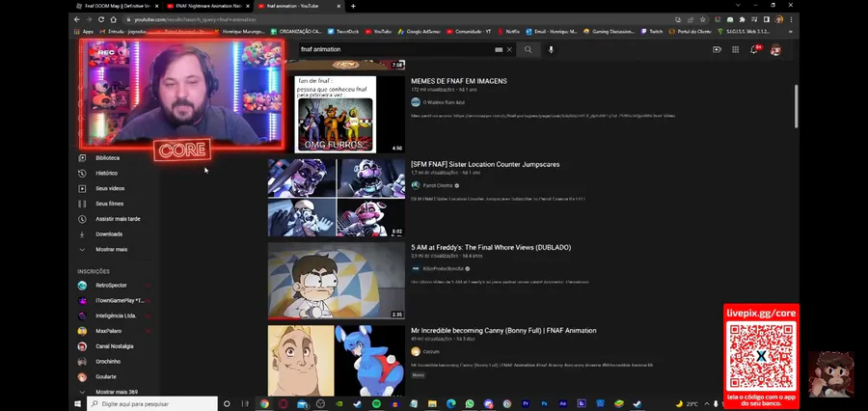Reload the page with the refresh icon
The height and width of the screenshot is (411, 868).
(100, 19)
